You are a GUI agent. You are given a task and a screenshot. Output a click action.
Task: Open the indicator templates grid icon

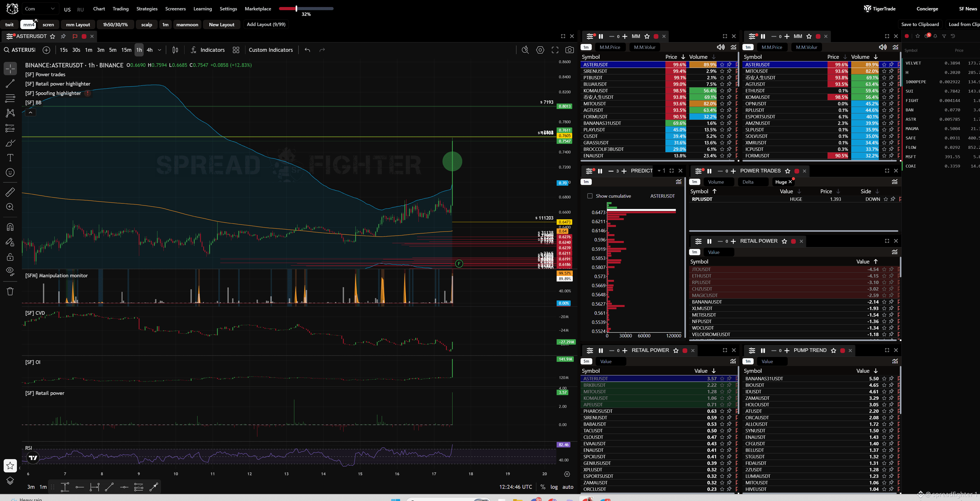[x=236, y=50]
